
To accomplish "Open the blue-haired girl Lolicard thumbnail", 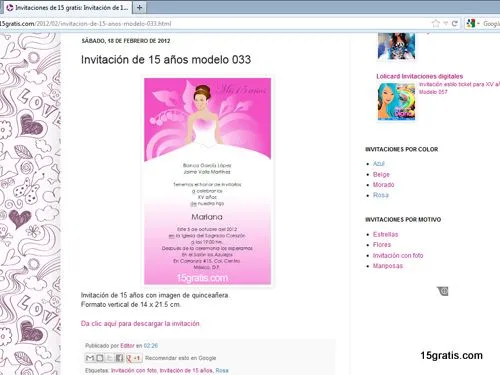I will coord(396,102).
